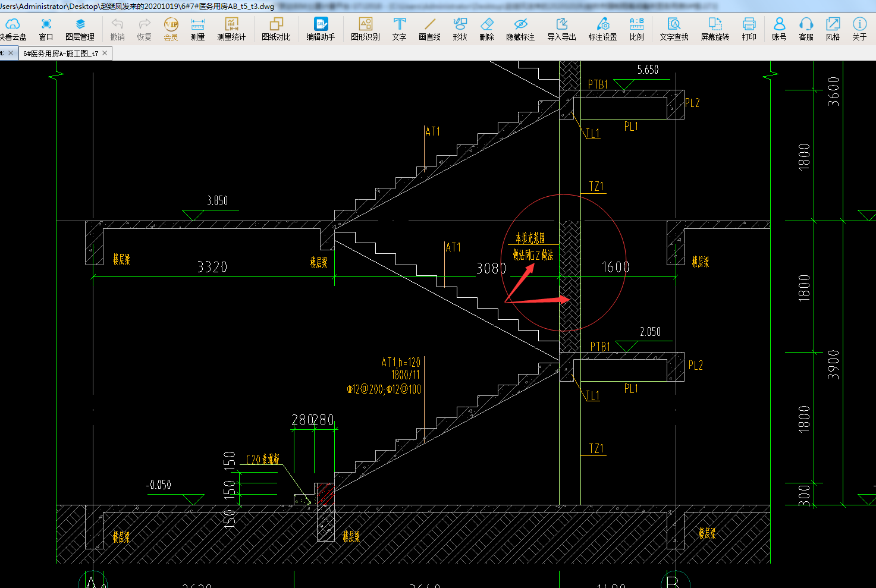Image resolution: width=876 pixels, height=588 pixels.
Task: Select the 形状 shapes tool
Action: click(x=460, y=29)
